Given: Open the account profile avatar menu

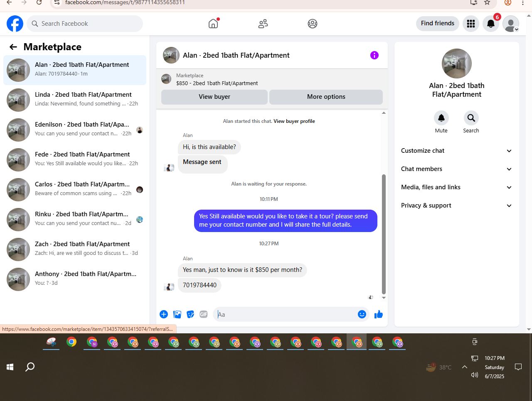Looking at the screenshot, I should click(511, 24).
